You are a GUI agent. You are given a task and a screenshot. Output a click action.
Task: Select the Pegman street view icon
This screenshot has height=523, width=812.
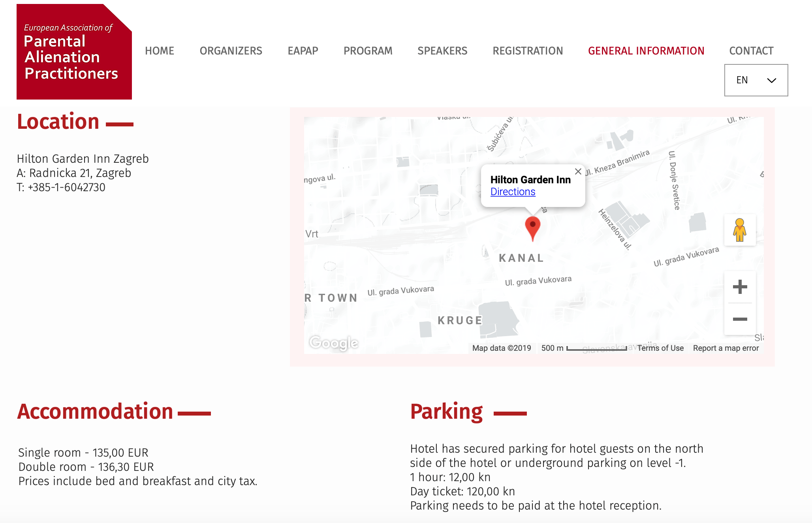tap(740, 230)
